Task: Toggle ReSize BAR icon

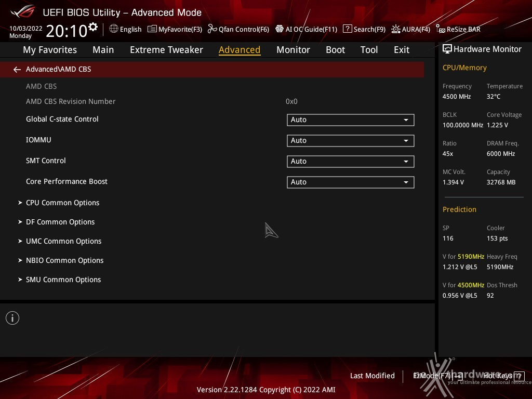Action: pyautogui.click(x=441, y=29)
